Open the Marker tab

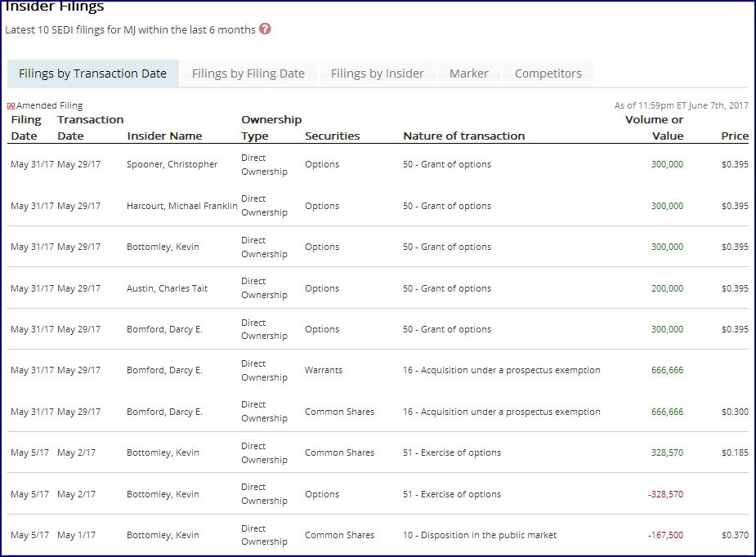point(468,74)
